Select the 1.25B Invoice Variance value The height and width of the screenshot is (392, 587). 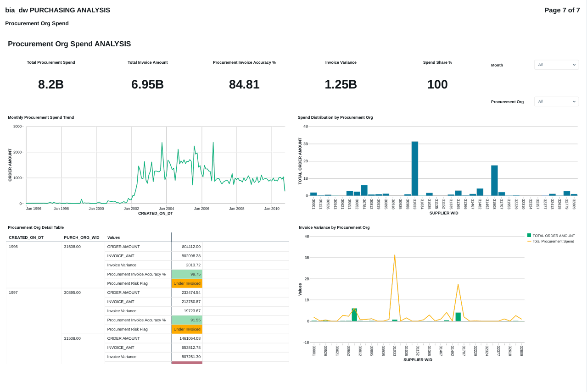(x=341, y=85)
